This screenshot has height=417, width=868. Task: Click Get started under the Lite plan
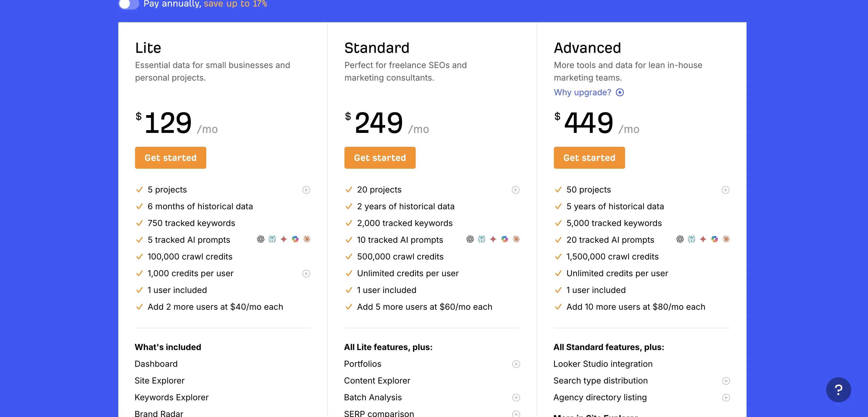pos(170,158)
